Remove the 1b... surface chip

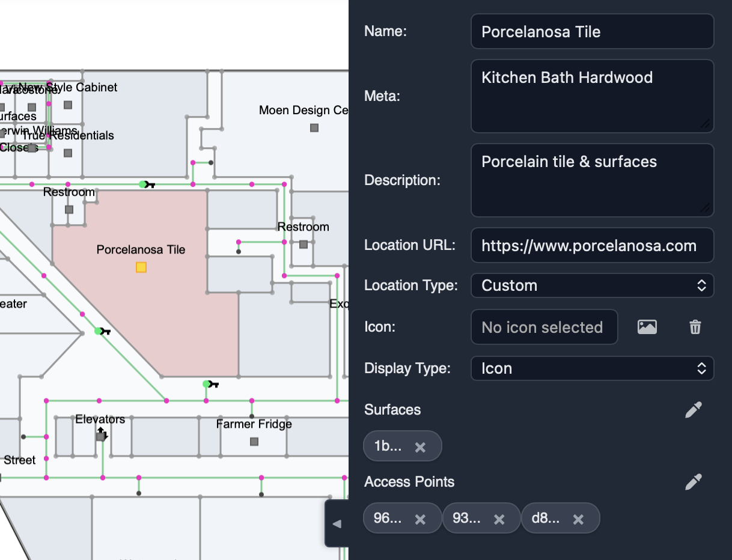pos(420,446)
